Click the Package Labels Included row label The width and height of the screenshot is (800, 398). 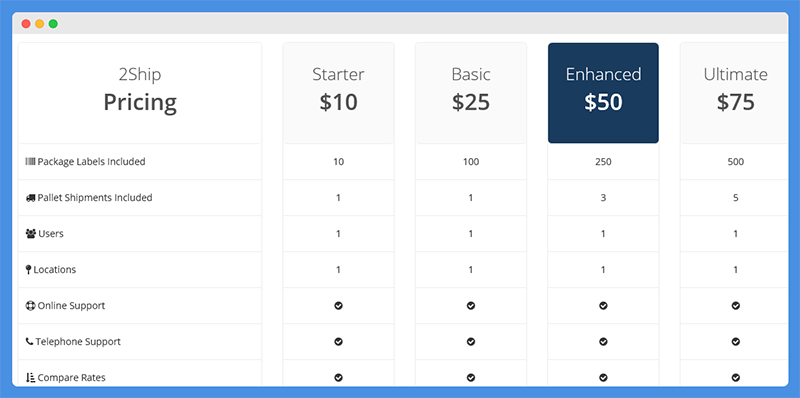[91, 162]
